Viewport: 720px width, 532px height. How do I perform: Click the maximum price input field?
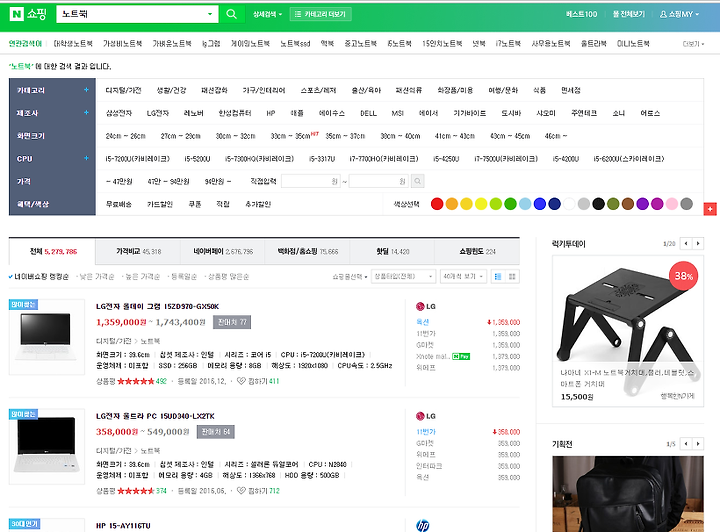click(x=379, y=181)
